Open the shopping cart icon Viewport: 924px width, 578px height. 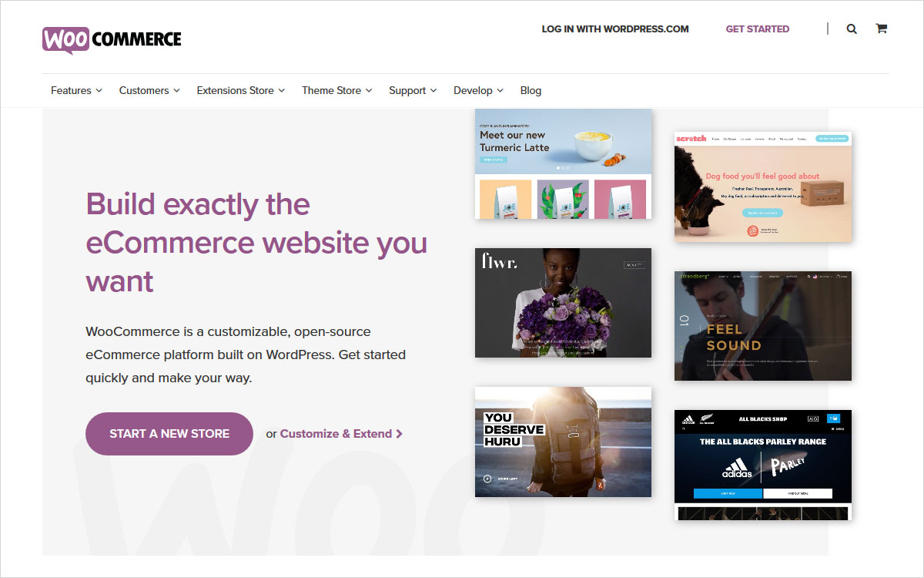882,29
